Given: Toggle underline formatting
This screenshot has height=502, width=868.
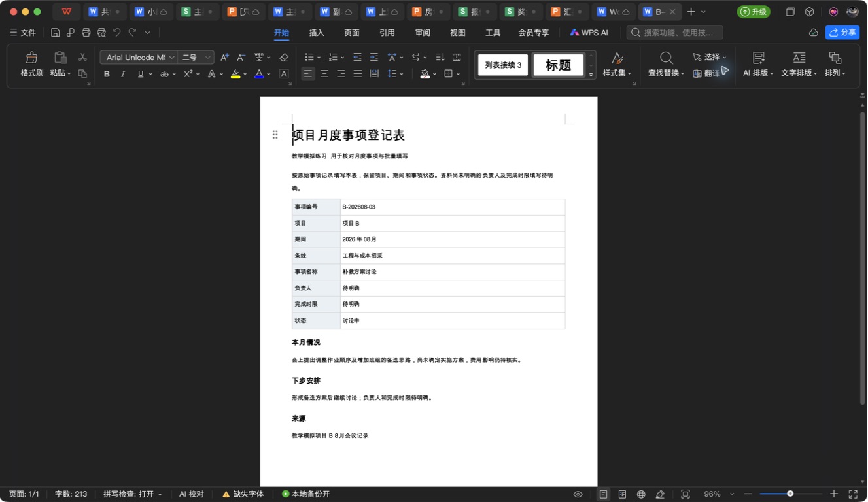Looking at the screenshot, I should (140, 74).
